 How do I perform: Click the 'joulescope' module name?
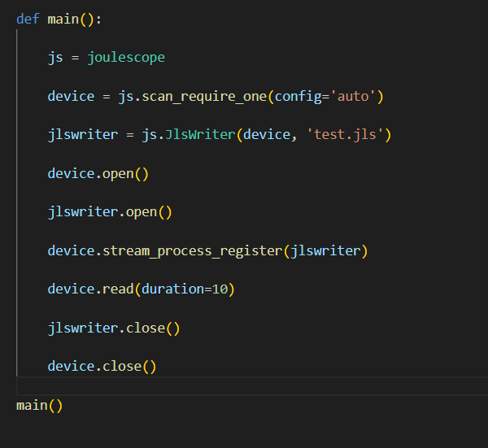[126, 58]
